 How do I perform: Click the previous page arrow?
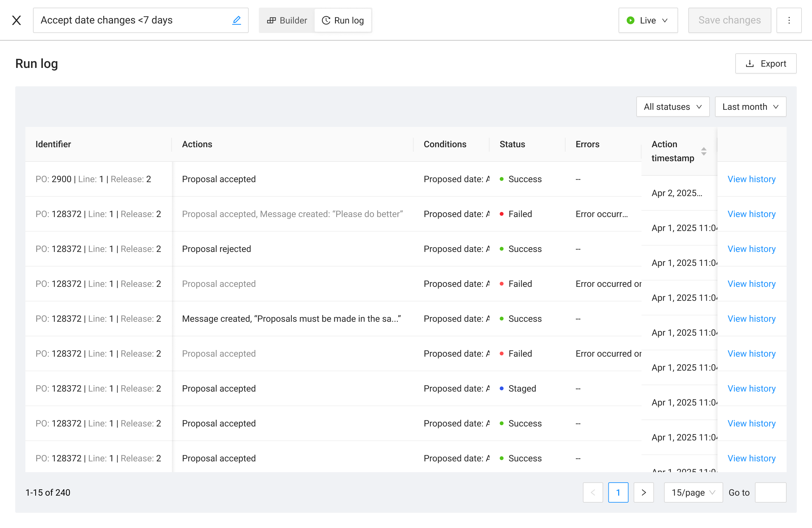tap(593, 492)
